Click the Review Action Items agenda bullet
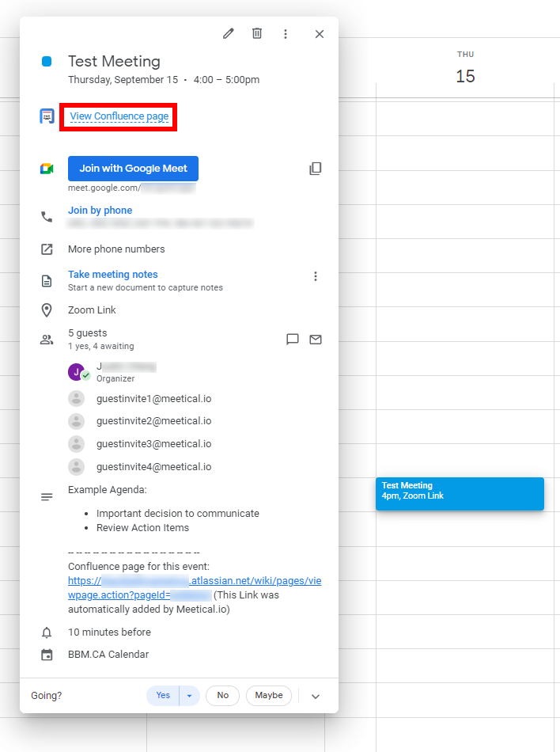 click(142, 527)
